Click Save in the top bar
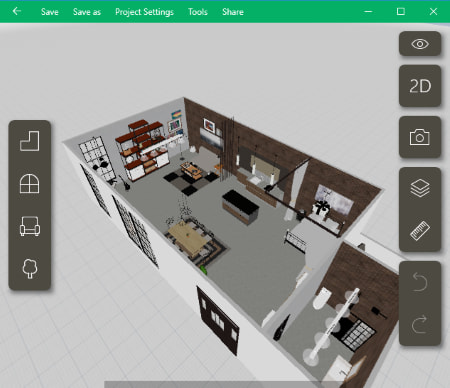The height and width of the screenshot is (388, 450). 50,12
